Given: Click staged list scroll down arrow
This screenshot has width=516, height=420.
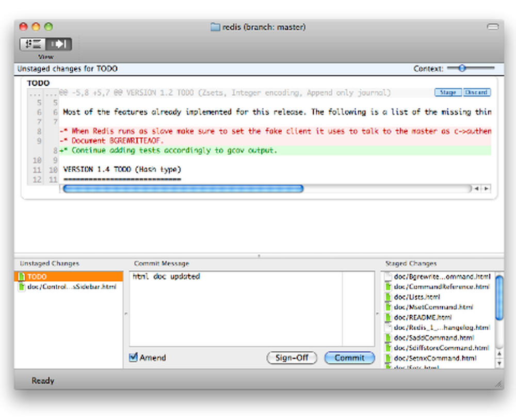Looking at the screenshot, I should 499,363.
